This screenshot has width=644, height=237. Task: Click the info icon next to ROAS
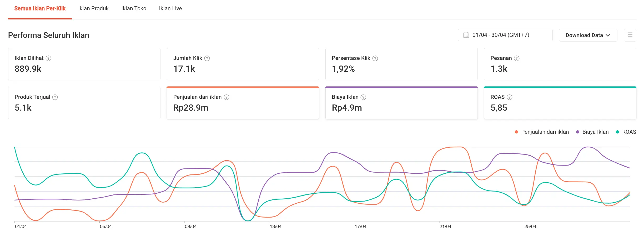click(510, 97)
